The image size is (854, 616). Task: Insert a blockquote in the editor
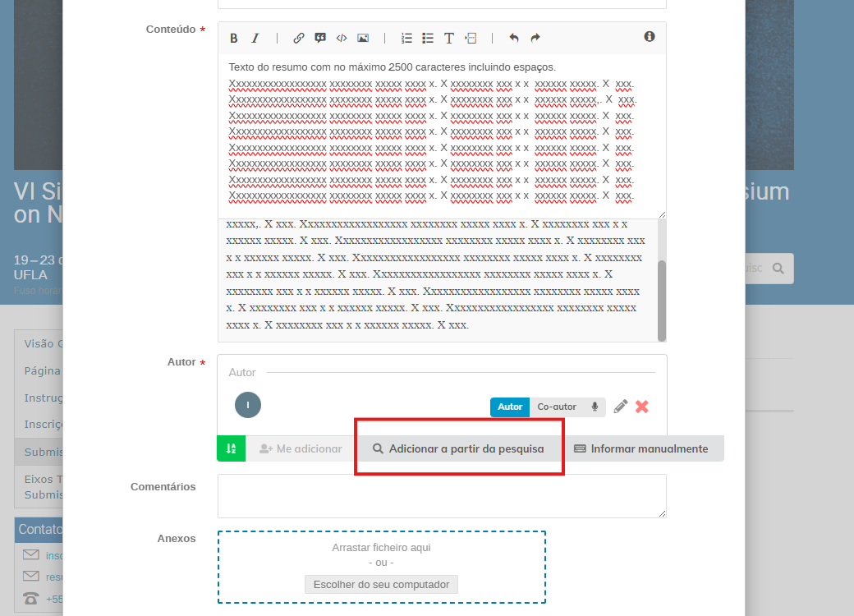[x=320, y=38]
